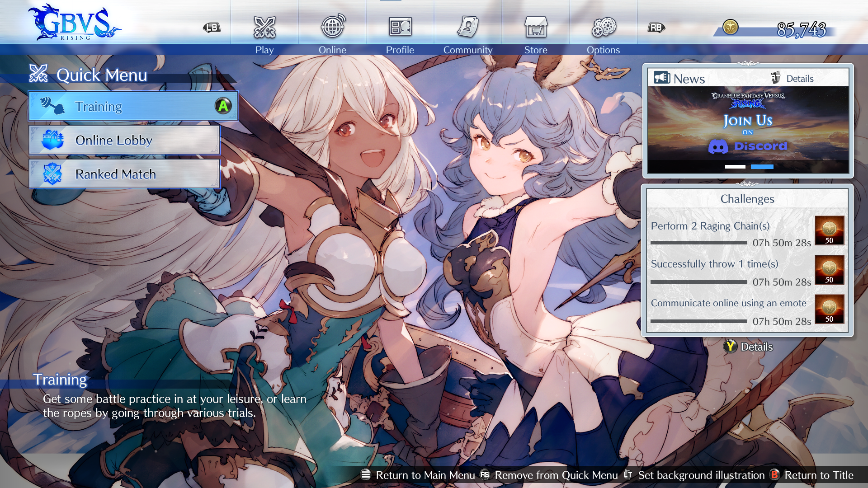Click 'Successfully throw 1 time(s)' challenge

click(715, 264)
